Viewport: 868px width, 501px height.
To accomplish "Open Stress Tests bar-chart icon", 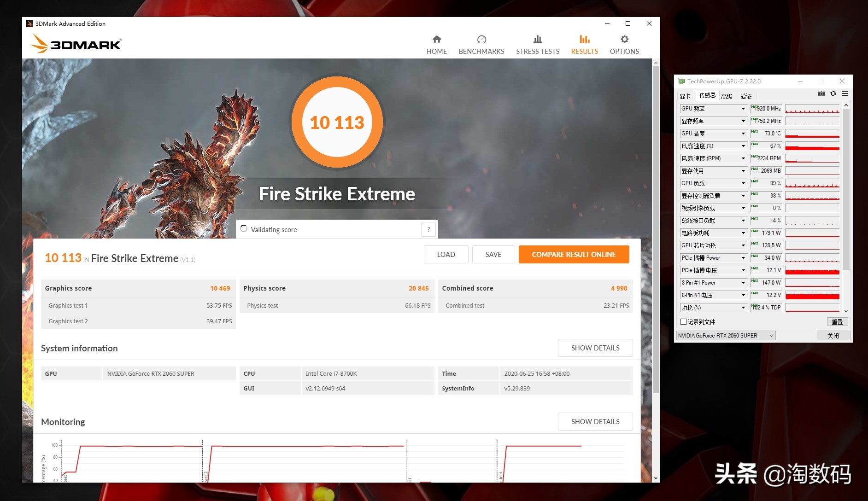I will [x=538, y=40].
